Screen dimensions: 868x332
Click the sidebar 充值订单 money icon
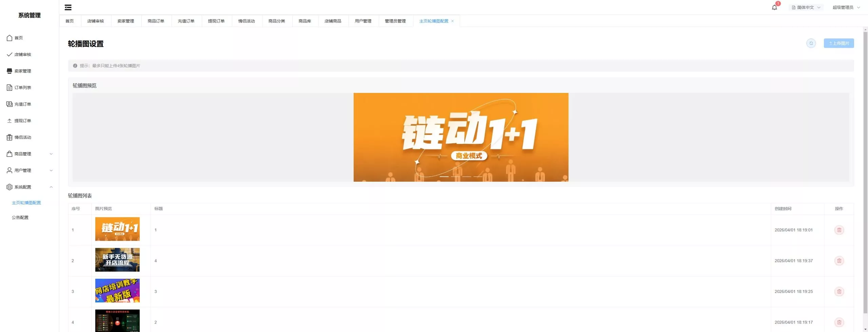pyautogui.click(x=9, y=104)
